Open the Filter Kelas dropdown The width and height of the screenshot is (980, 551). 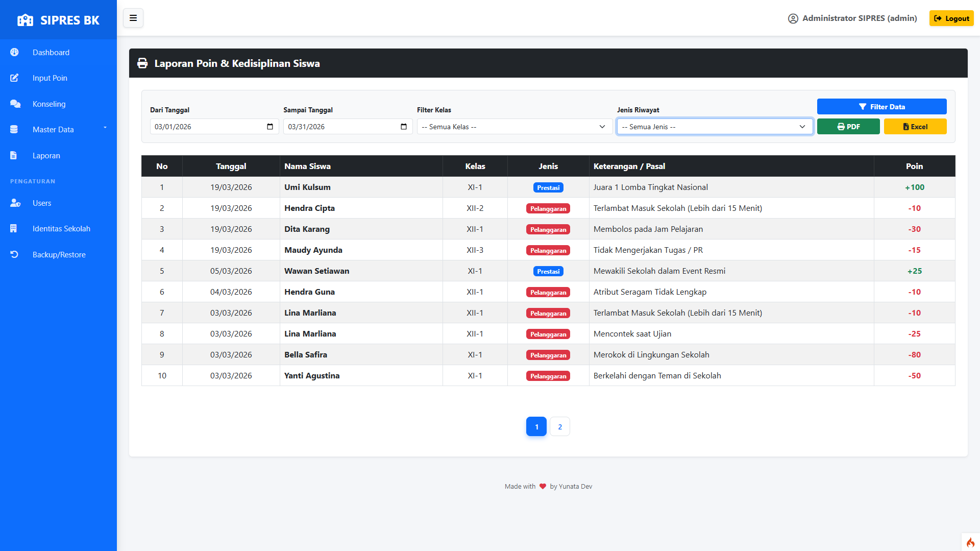514,127
